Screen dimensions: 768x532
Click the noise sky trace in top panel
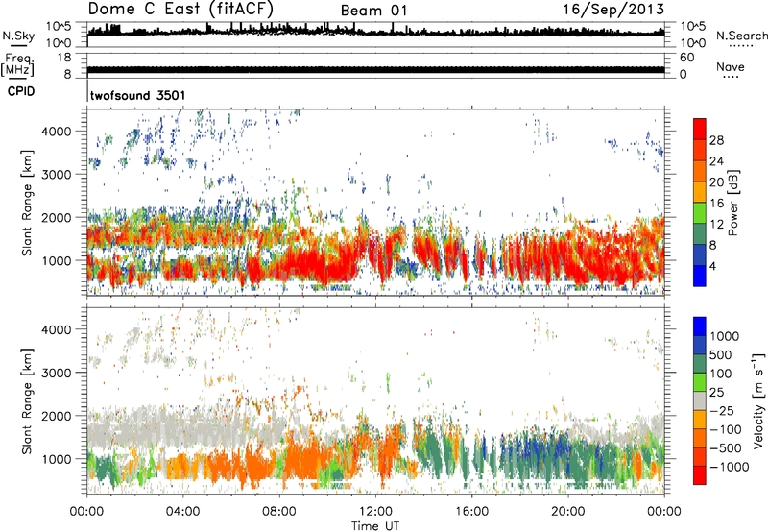(x=375, y=31)
